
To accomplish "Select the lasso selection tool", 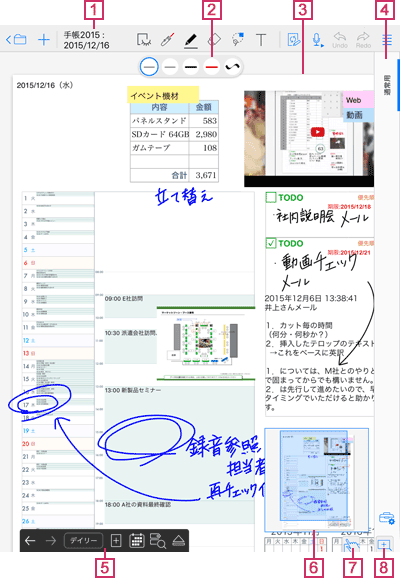I will click(x=238, y=39).
